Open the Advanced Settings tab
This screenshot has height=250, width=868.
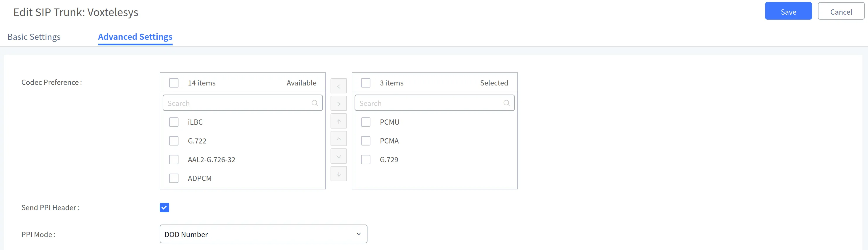point(135,37)
